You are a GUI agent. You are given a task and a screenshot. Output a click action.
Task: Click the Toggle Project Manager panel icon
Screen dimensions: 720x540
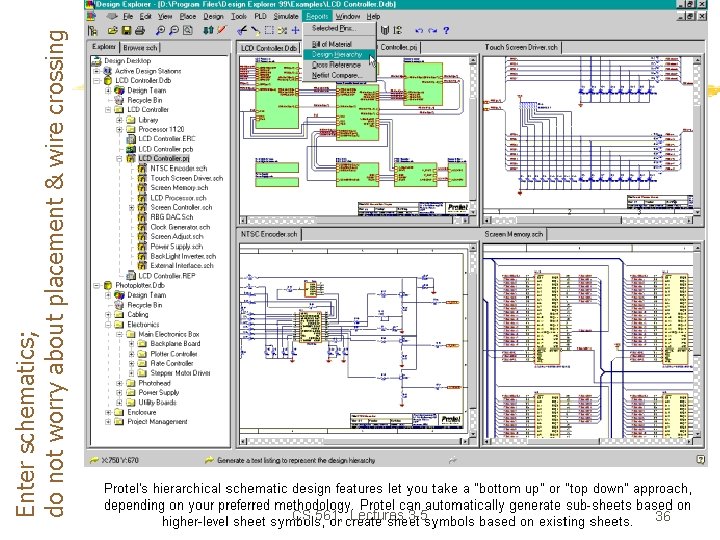[x=93, y=30]
